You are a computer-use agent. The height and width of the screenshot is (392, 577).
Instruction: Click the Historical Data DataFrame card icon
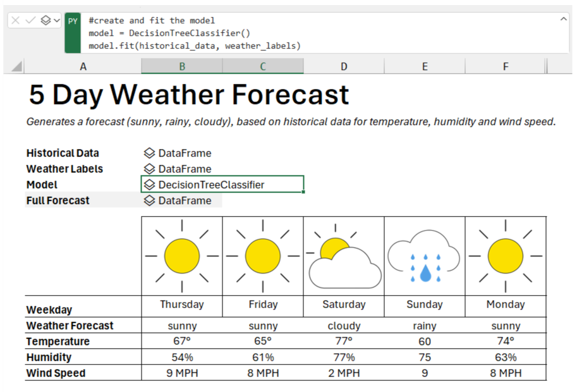pos(149,153)
